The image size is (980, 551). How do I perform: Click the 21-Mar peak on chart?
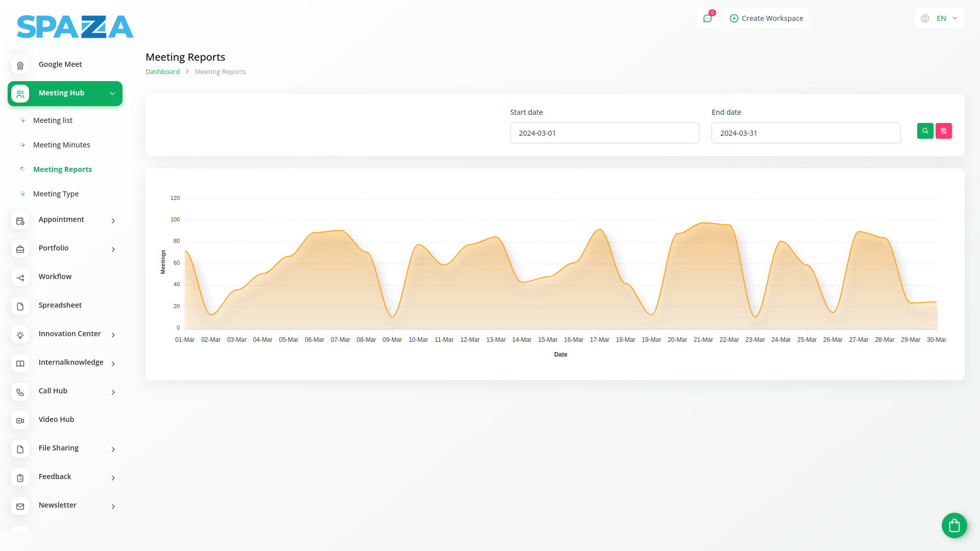coord(703,223)
